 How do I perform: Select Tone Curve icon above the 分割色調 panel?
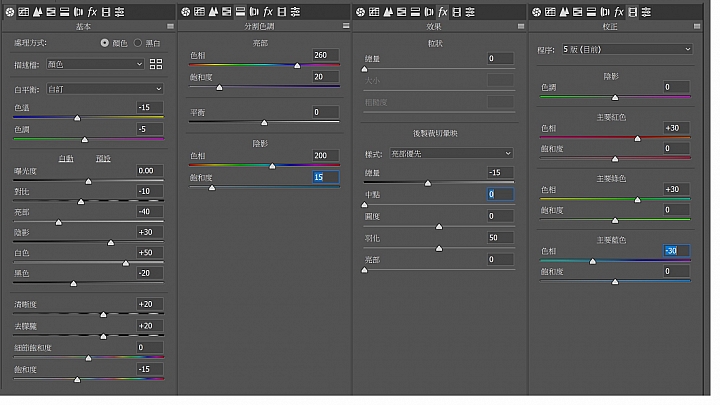pos(199,12)
